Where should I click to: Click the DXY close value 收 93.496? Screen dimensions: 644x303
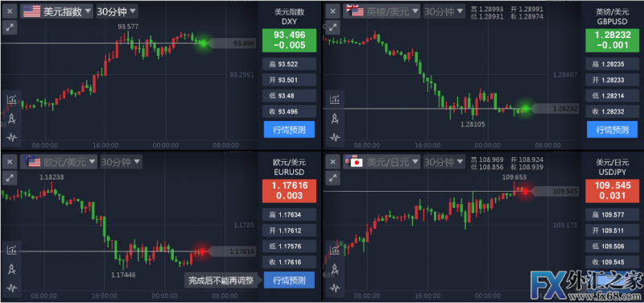point(289,111)
